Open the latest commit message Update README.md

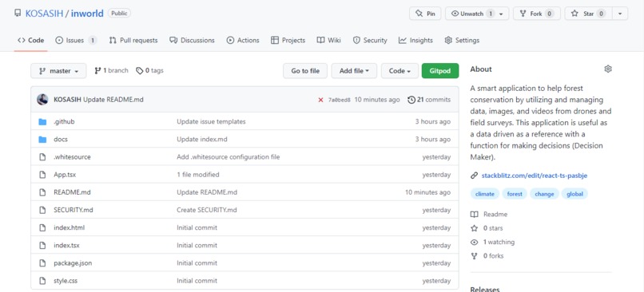[113, 100]
